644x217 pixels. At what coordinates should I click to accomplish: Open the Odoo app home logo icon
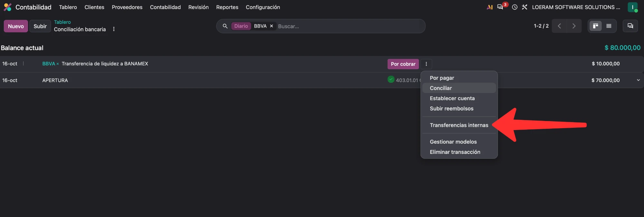(x=7, y=7)
